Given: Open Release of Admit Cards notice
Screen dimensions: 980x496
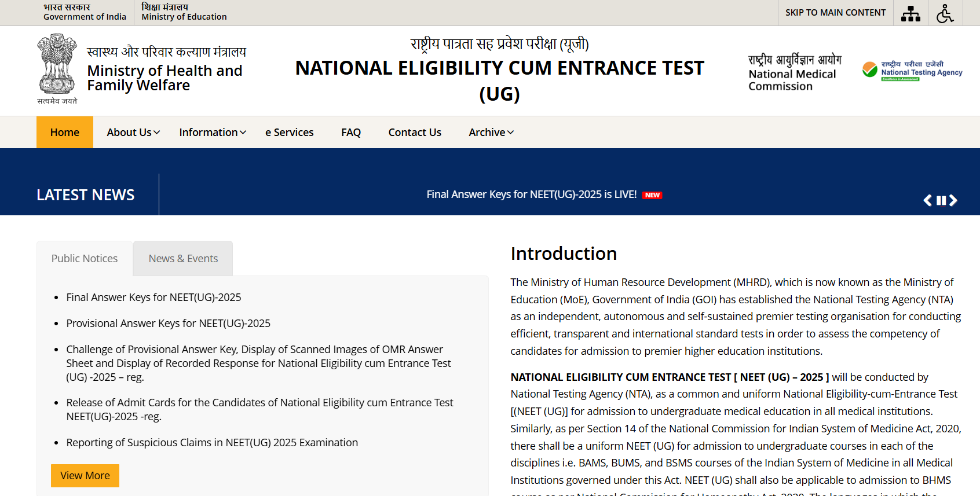Looking at the screenshot, I should 259,409.
